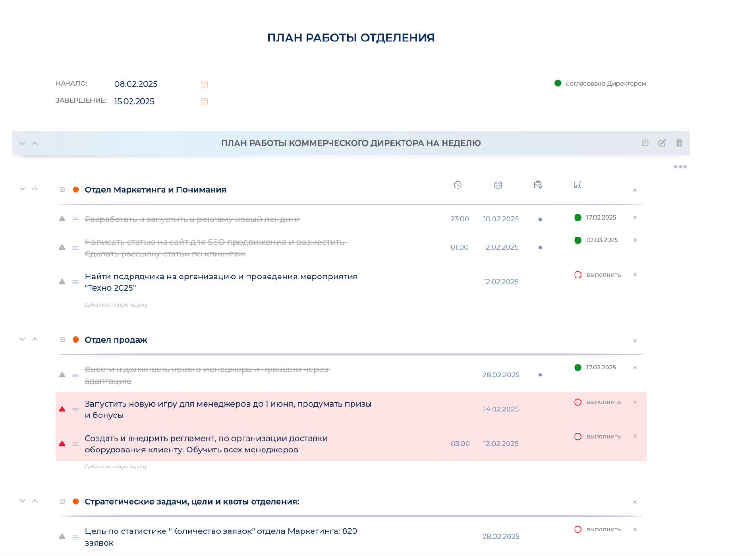The height and width of the screenshot is (556, 756).
Task: Click the green status dot 'Согласовано Директором'
Action: tap(558, 83)
